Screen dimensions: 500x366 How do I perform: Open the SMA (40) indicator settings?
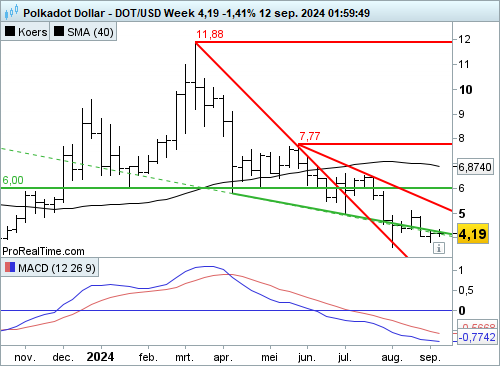83,32
